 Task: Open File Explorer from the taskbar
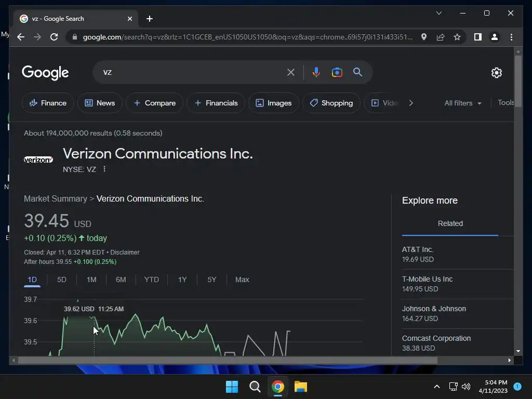(301, 387)
